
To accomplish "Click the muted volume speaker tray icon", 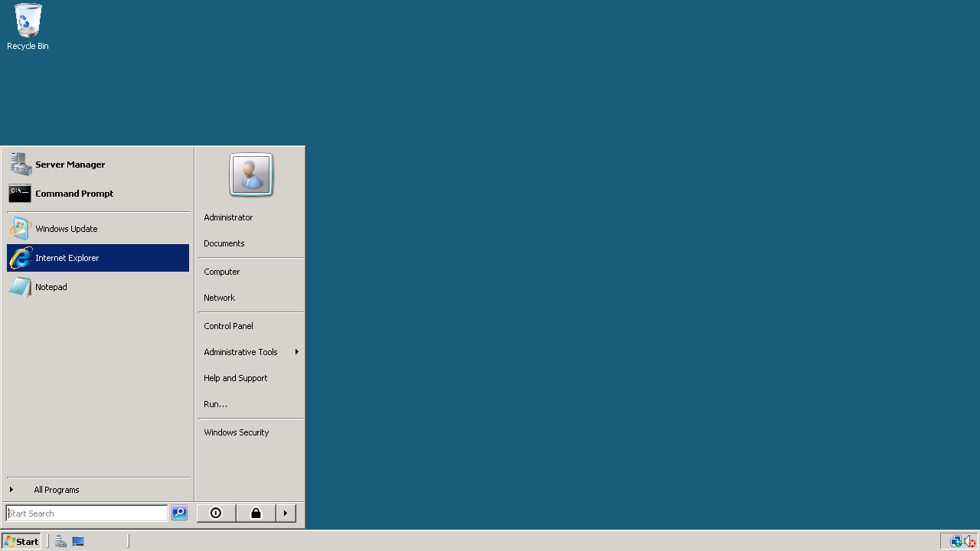I will click(x=970, y=542).
